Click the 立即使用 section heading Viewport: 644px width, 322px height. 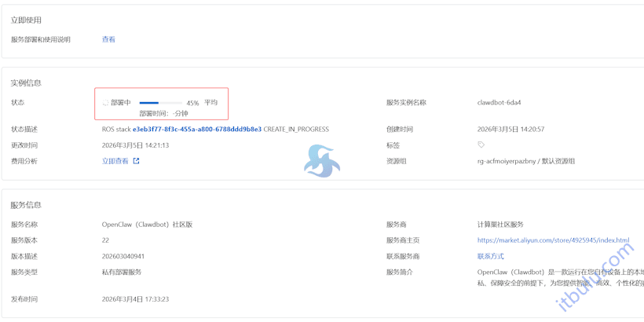click(x=26, y=20)
